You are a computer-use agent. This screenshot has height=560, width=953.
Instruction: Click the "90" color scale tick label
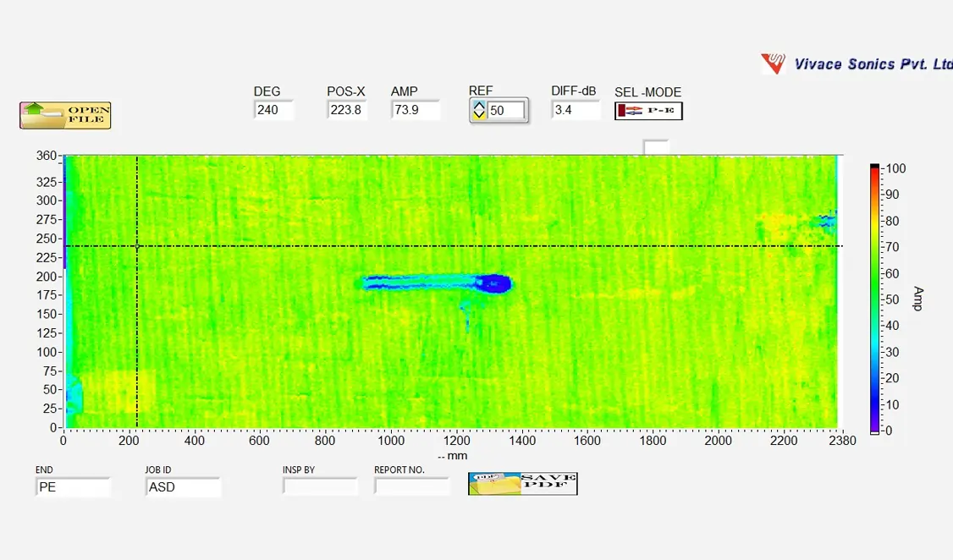tap(891, 195)
